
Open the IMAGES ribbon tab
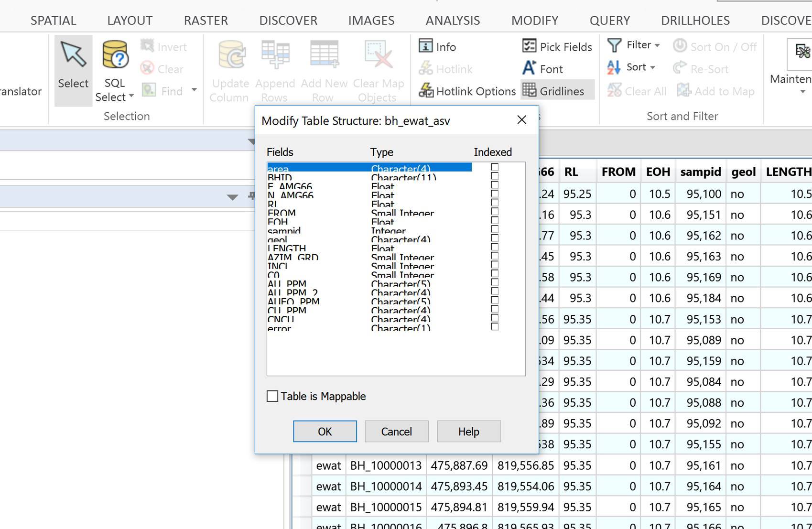click(x=371, y=21)
